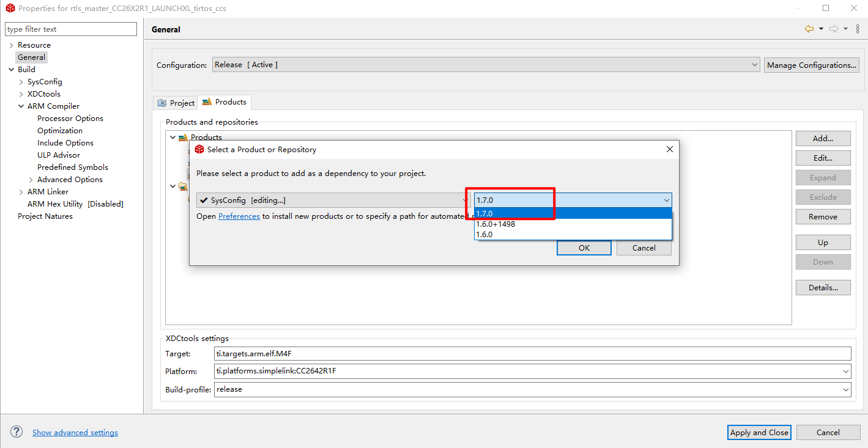Select ARM Linker tree item
Viewport: 868px width, 448px height.
pos(48,192)
